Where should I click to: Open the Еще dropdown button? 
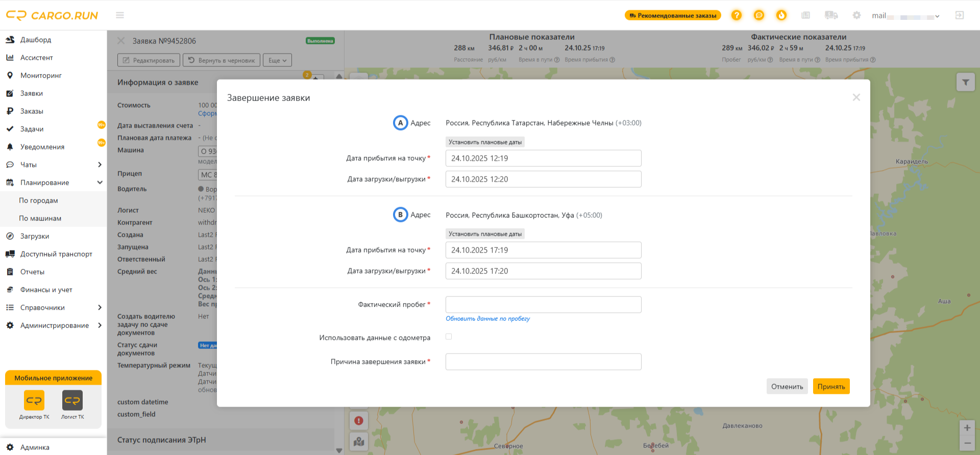[x=278, y=60]
